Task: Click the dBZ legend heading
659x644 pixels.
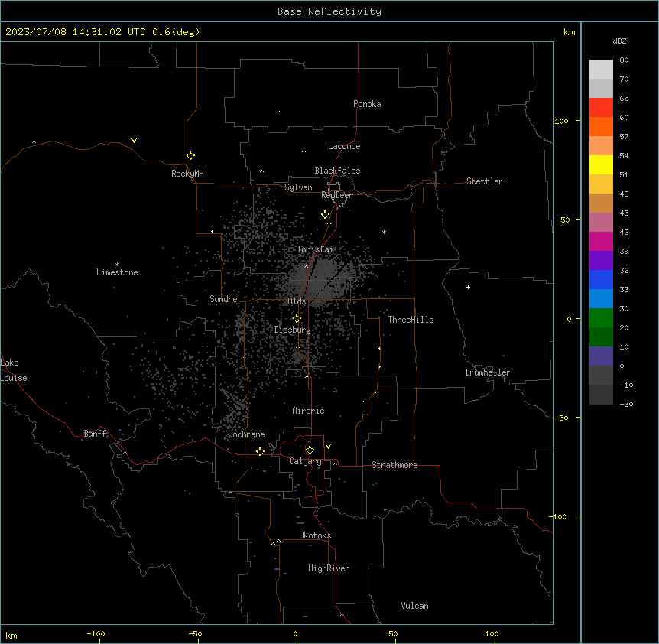Action: click(619, 41)
